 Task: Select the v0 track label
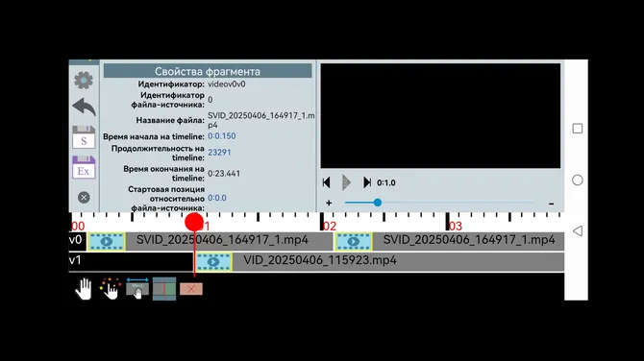coord(77,241)
